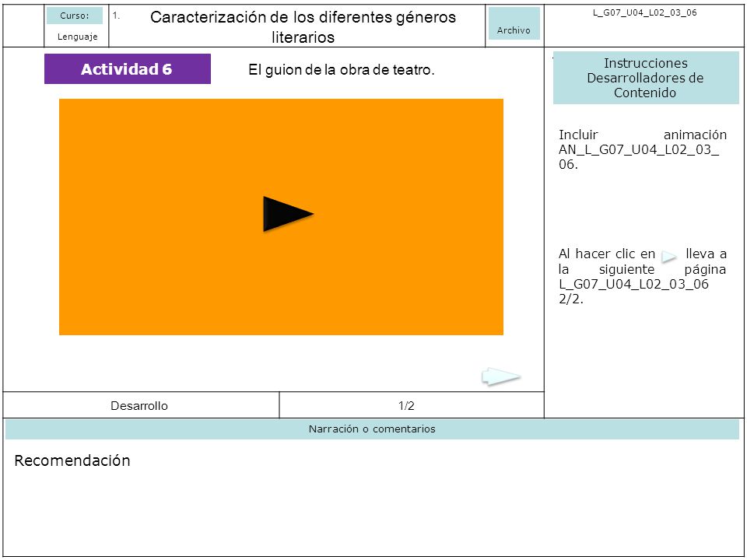The image size is (747, 560).
Task: Click the number 1. beside the title
Action: [116, 16]
